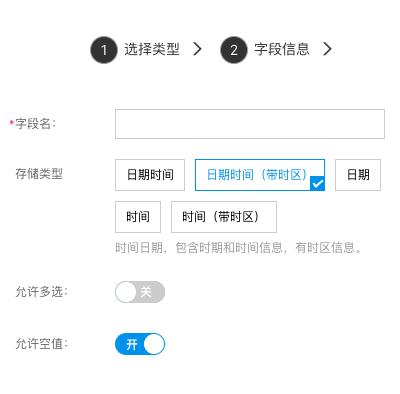Turn off the 允许空值 switch
Screen dimensions: 400x394
point(140,344)
